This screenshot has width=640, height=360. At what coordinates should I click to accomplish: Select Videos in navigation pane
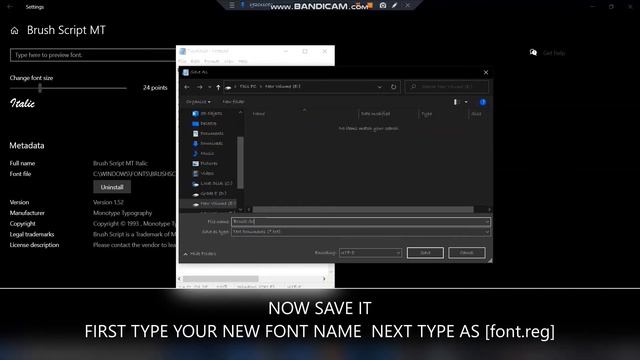[203, 173]
